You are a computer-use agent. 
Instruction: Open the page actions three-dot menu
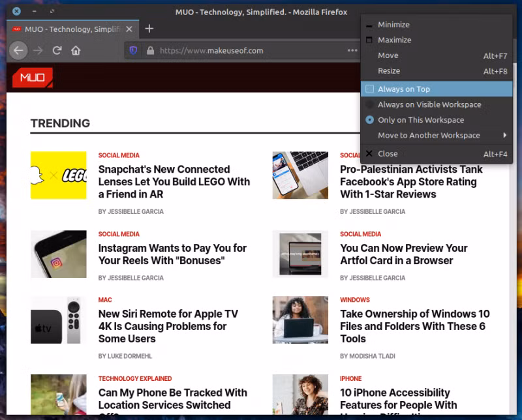click(352, 51)
